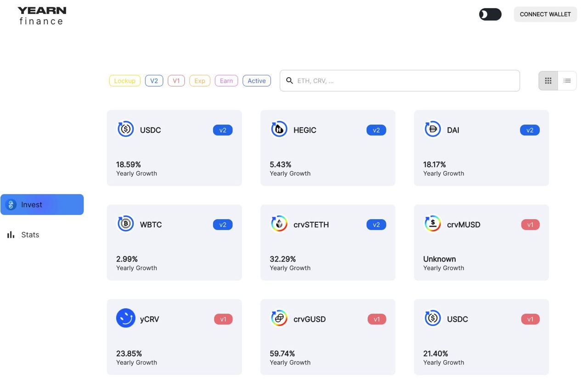This screenshot has width=588, height=389.
Task: Toggle the V2 filter chip
Action: [x=154, y=81]
